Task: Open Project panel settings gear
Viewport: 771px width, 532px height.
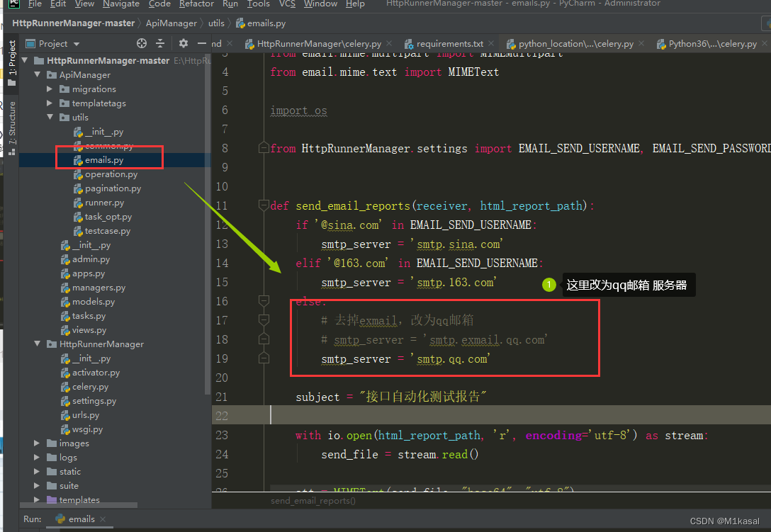Action: click(184, 43)
